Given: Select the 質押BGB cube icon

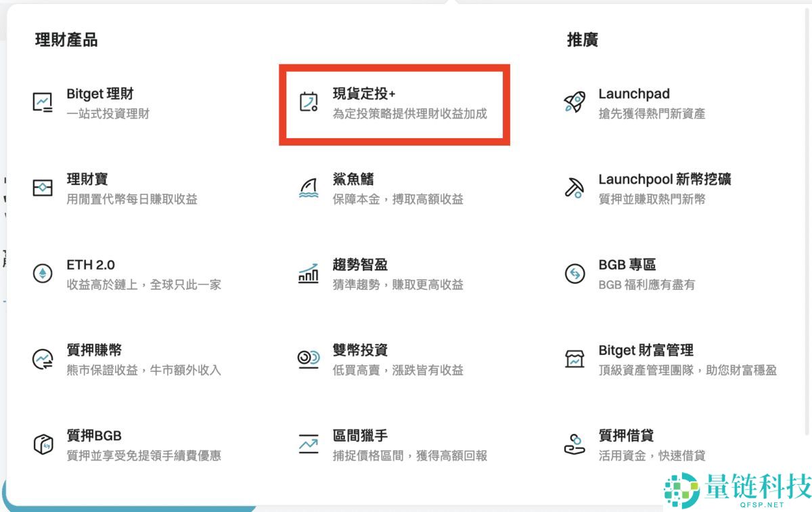Looking at the screenshot, I should tap(43, 444).
